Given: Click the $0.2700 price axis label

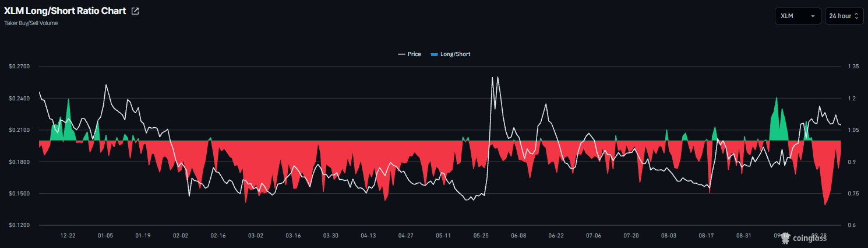Looking at the screenshot, I should 19,67.
